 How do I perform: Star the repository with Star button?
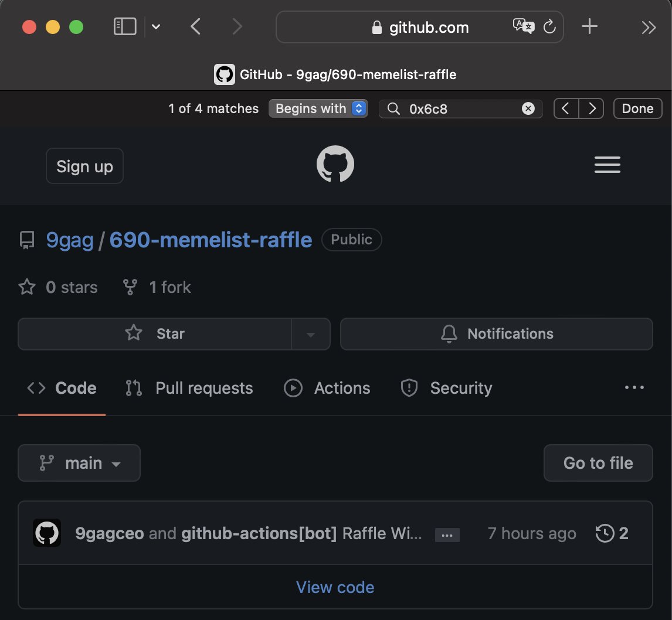155,333
